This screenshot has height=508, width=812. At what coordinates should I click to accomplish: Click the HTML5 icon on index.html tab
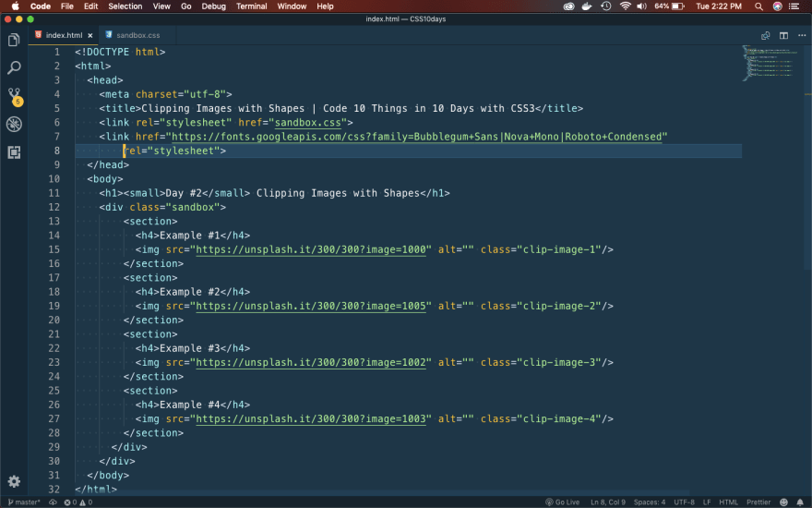tap(38, 35)
